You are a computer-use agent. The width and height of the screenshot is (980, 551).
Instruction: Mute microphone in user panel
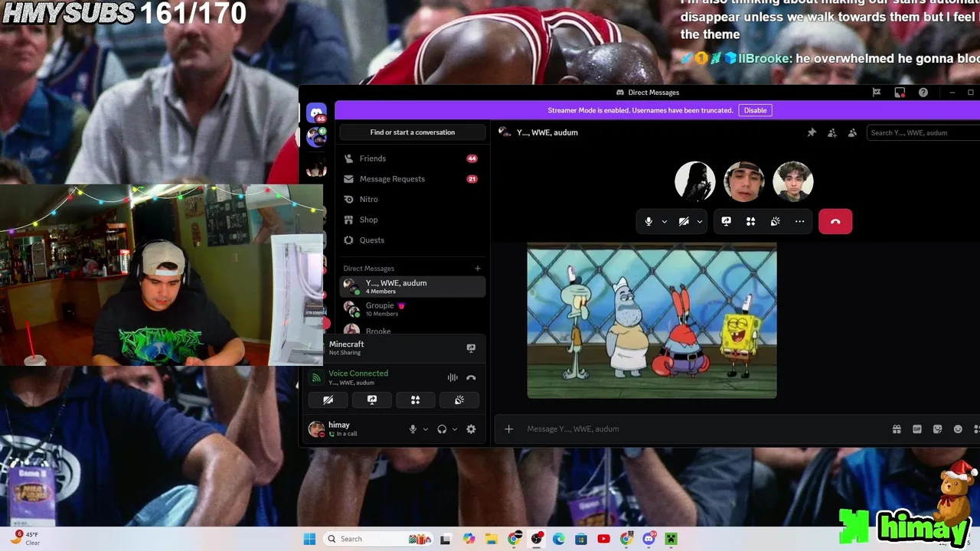[x=413, y=429]
